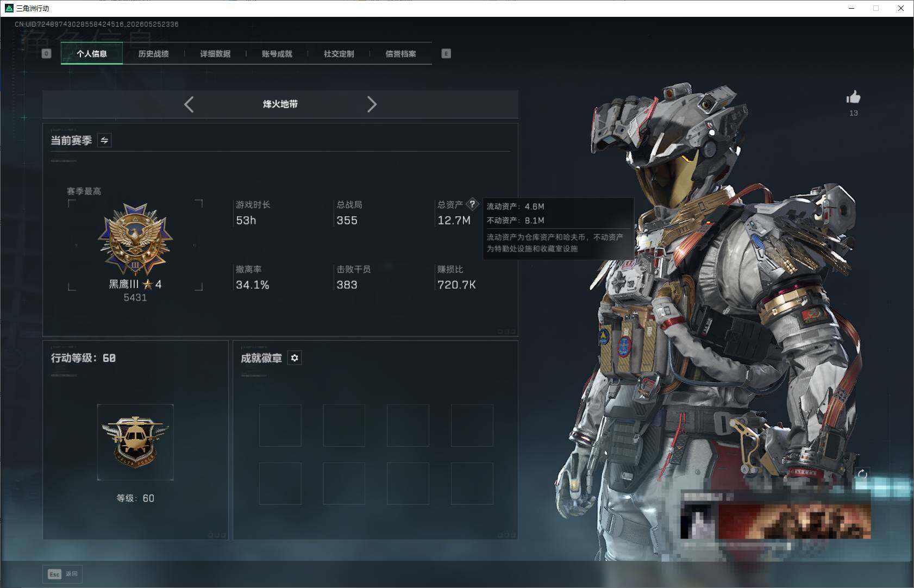The width and height of the screenshot is (914, 588).
Task: Open the 成就徽章 settings gear
Action: click(x=295, y=358)
